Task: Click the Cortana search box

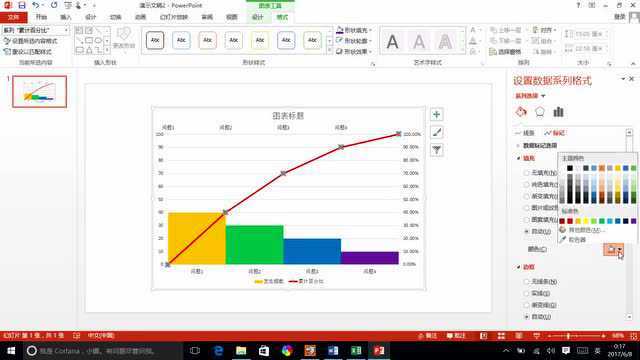Action: [x=102, y=351]
